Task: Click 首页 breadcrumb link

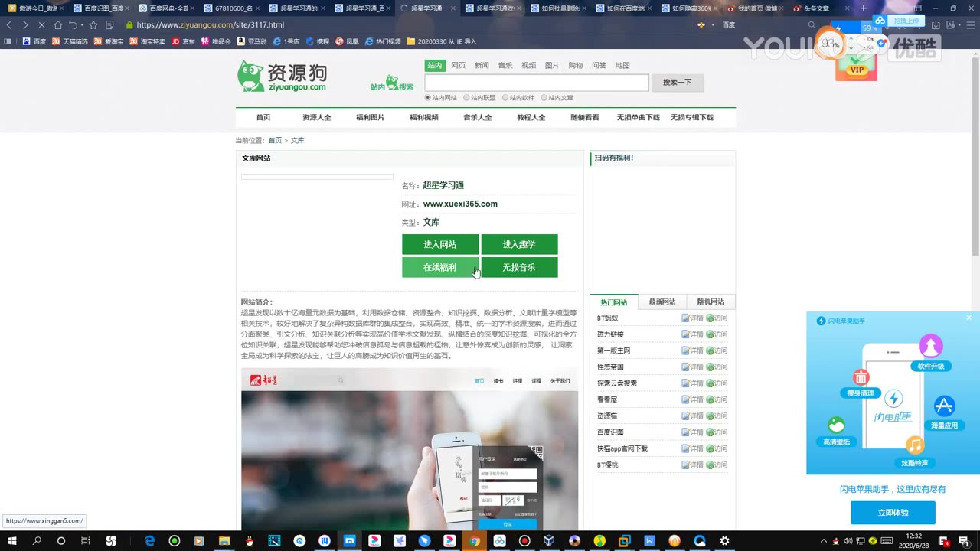Action: (275, 140)
